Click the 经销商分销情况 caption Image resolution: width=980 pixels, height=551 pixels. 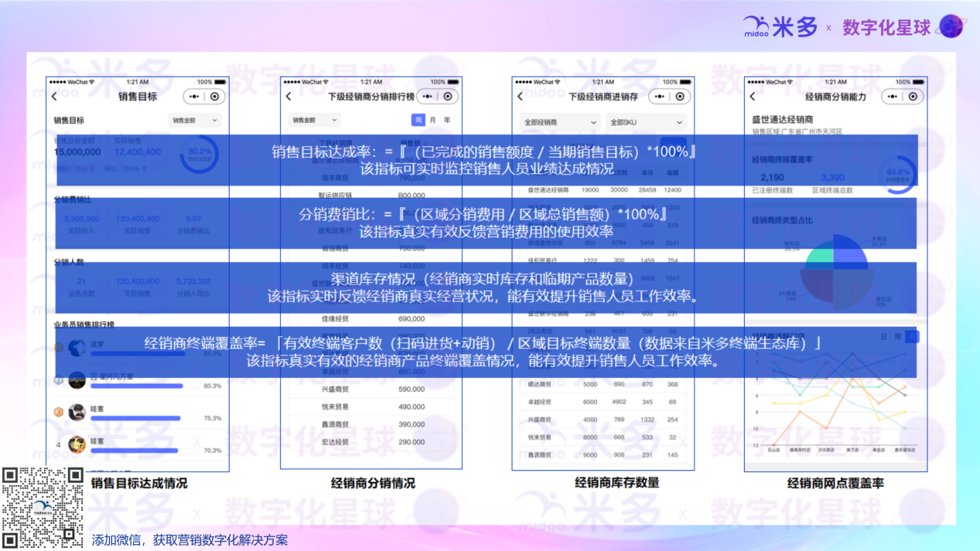(x=374, y=483)
